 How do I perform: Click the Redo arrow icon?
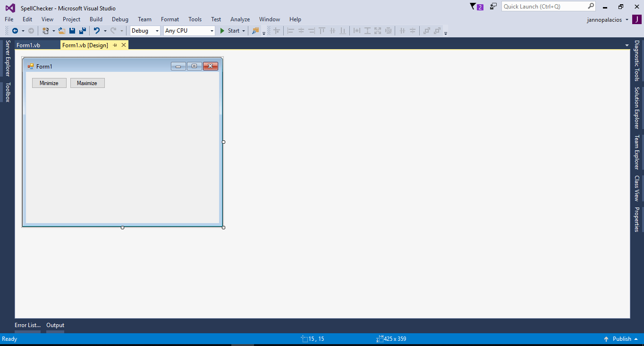[113, 31]
